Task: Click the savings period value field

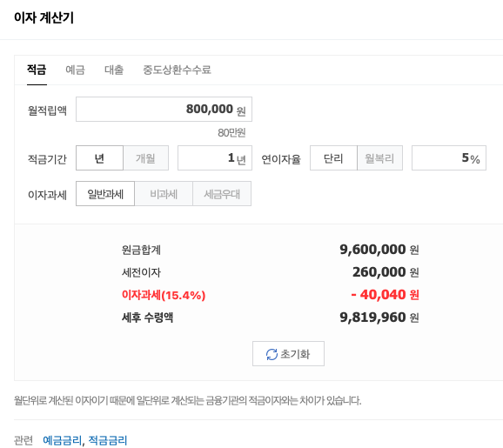Action: click(x=215, y=158)
